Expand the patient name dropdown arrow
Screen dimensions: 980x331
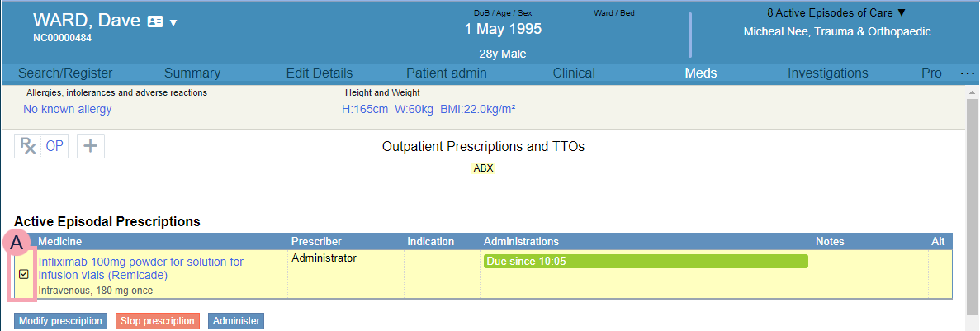[x=173, y=23]
